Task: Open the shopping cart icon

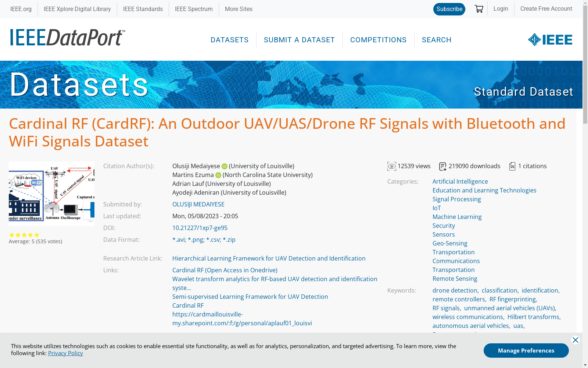Action: tap(478, 9)
